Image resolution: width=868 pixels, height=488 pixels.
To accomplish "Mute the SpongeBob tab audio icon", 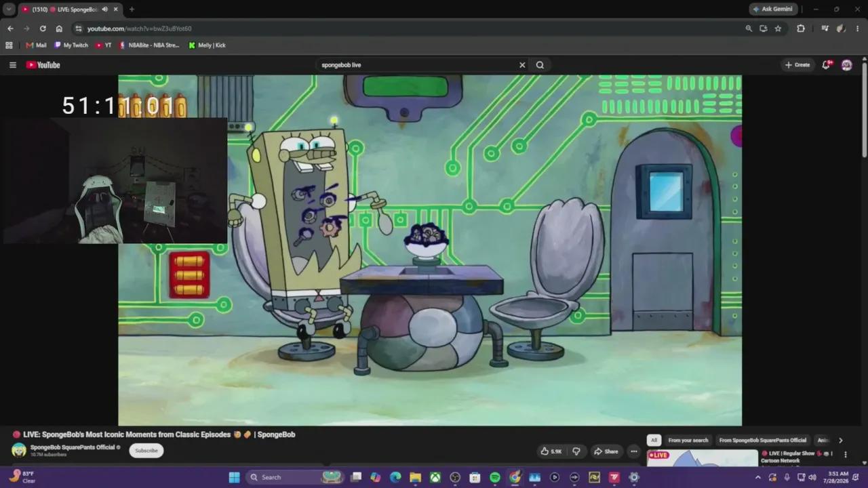I will click(105, 9).
